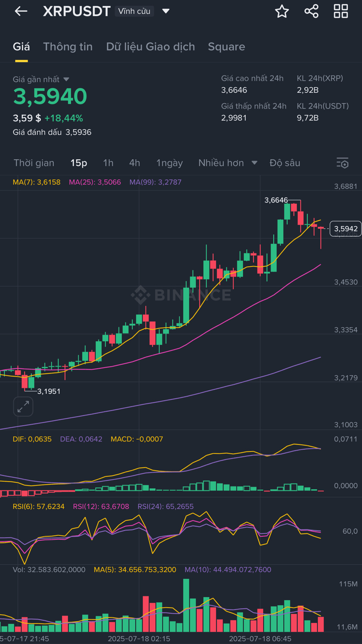This screenshot has height=644, width=362.
Task: Tap the large last price 3,5940
Action: 50,96
